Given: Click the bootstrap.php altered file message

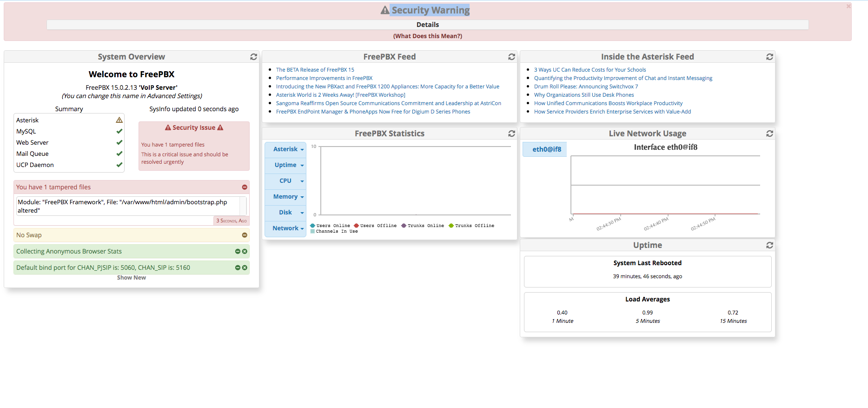Looking at the screenshot, I should 122,206.
